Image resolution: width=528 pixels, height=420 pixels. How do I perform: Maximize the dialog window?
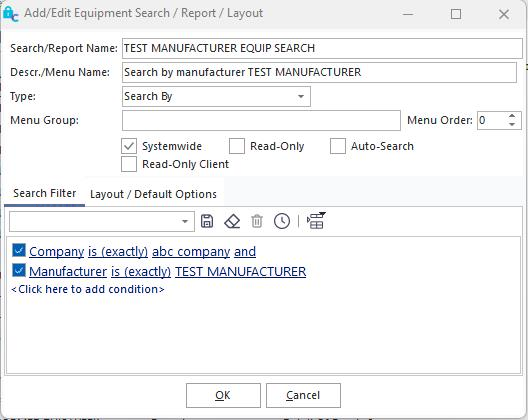tap(456, 14)
